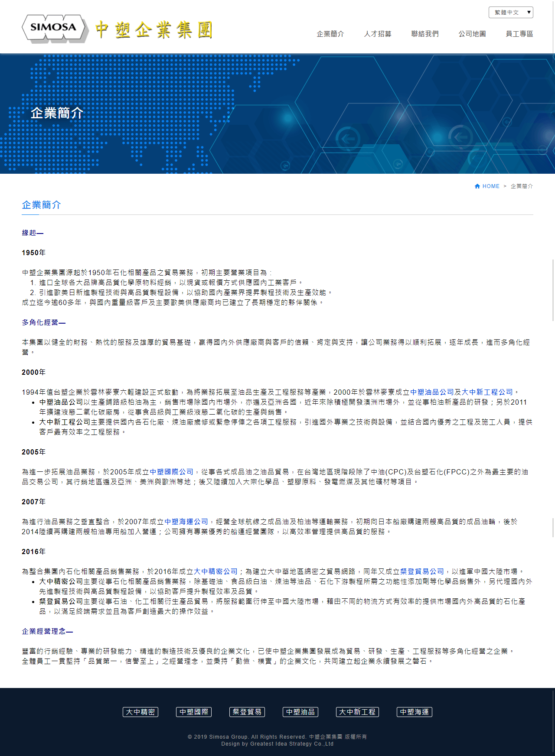Click the Design by Greatest Idea Strategy text
555x756 pixels.
pyautogui.click(x=277, y=744)
